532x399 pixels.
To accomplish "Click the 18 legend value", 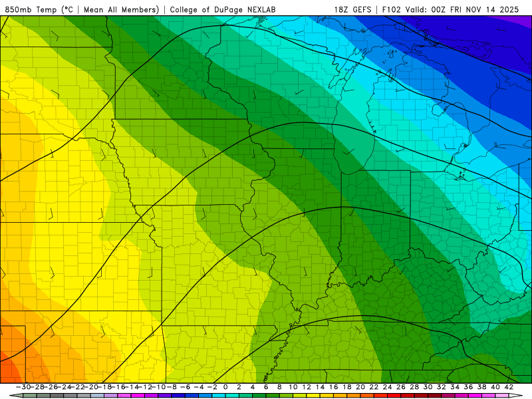I will click(x=347, y=387).
